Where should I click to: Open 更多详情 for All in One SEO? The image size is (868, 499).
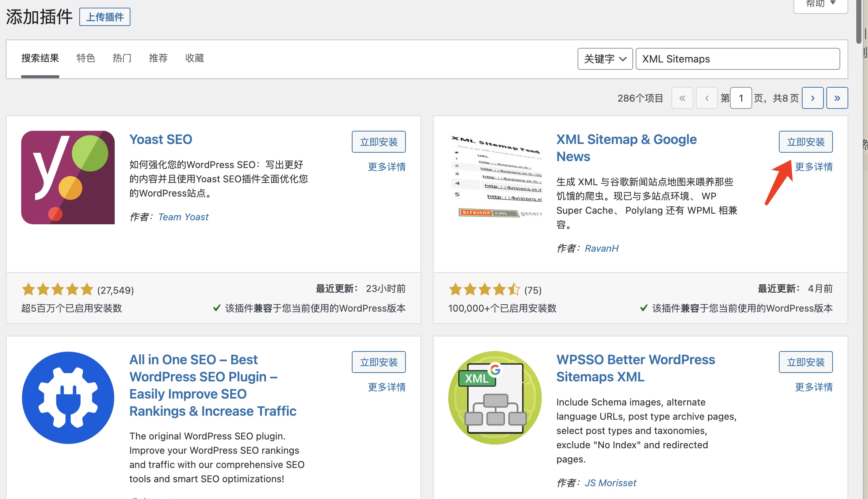point(387,387)
